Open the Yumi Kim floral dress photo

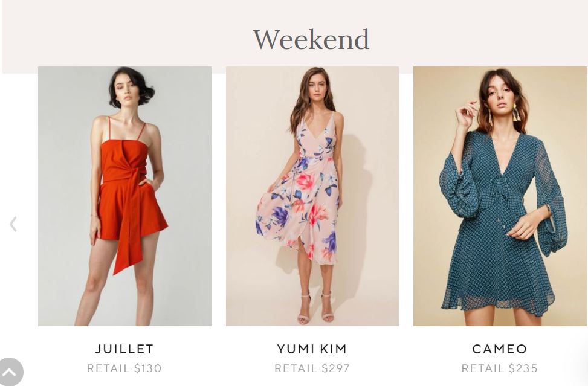(312, 196)
